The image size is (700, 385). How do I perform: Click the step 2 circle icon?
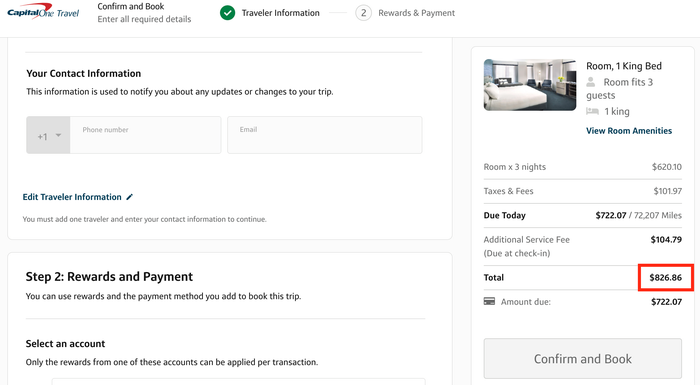pos(363,13)
